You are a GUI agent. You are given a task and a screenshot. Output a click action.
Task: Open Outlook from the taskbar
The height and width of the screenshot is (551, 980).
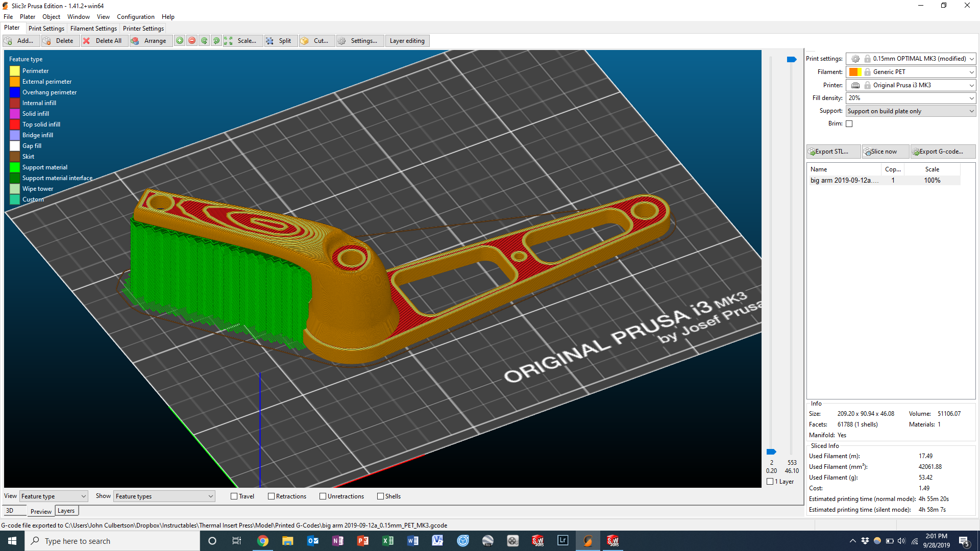click(x=313, y=541)
